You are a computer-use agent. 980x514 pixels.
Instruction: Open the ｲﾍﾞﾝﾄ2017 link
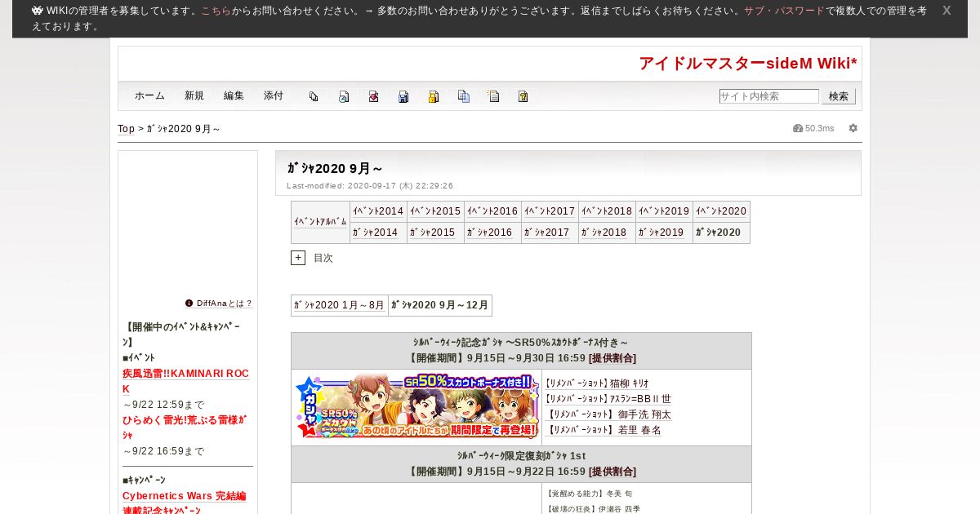[x=550, y=211]
